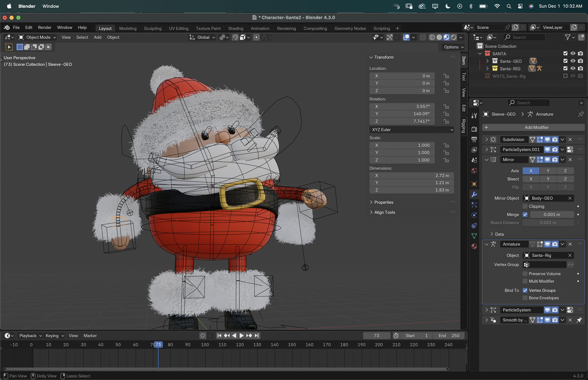Image resolution: width=588 pixels, height=380 pixels.
Task: Hide Santa-GEO collection in viewport
Action: point(573,61)
